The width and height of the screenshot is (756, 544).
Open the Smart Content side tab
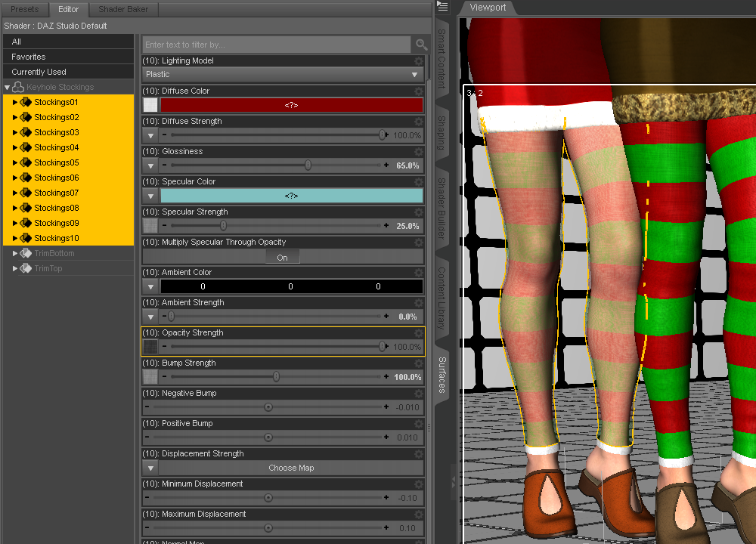coord(442,58)
